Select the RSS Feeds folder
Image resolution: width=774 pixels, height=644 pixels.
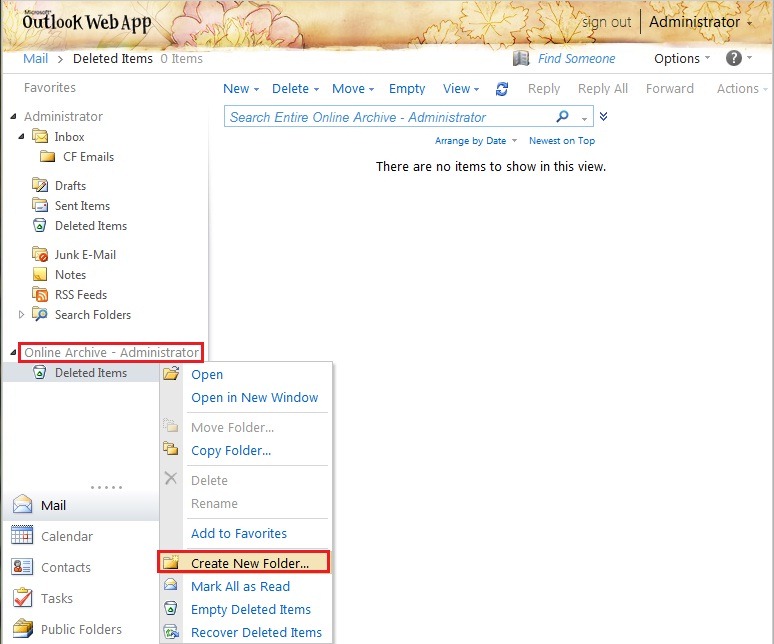80,295
